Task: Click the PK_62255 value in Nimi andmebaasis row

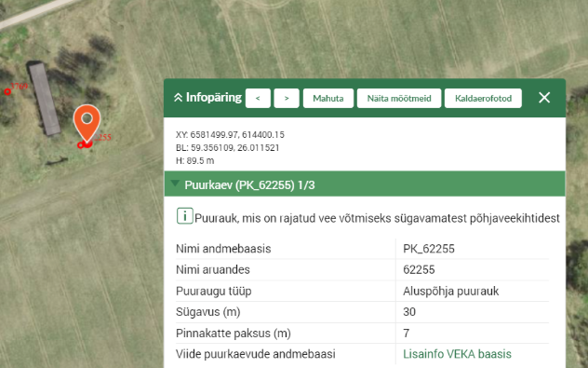Action: (x=429, y=249)
